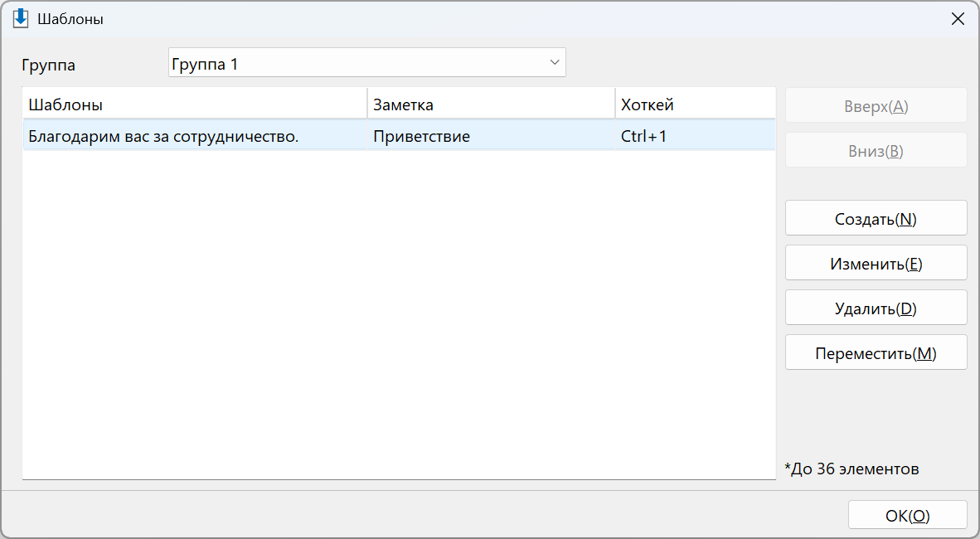This screenshot has height=539, width=980.
Task: Click the Заметка column header
Action: pos(492,104)
